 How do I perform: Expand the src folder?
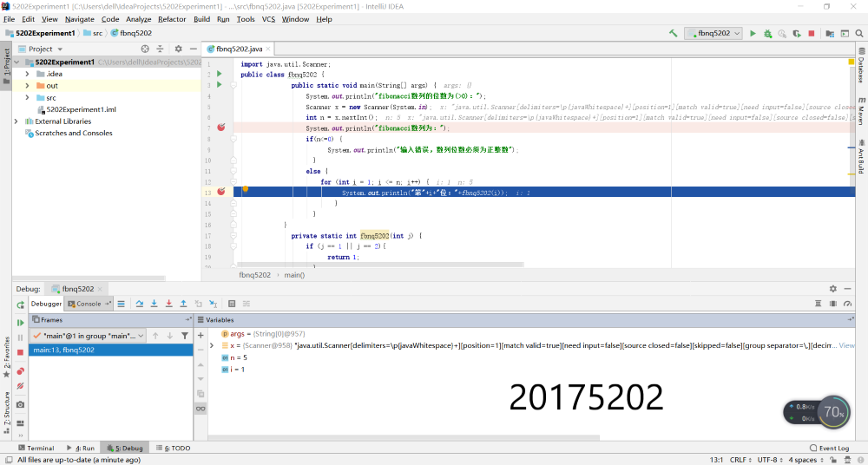27,97
